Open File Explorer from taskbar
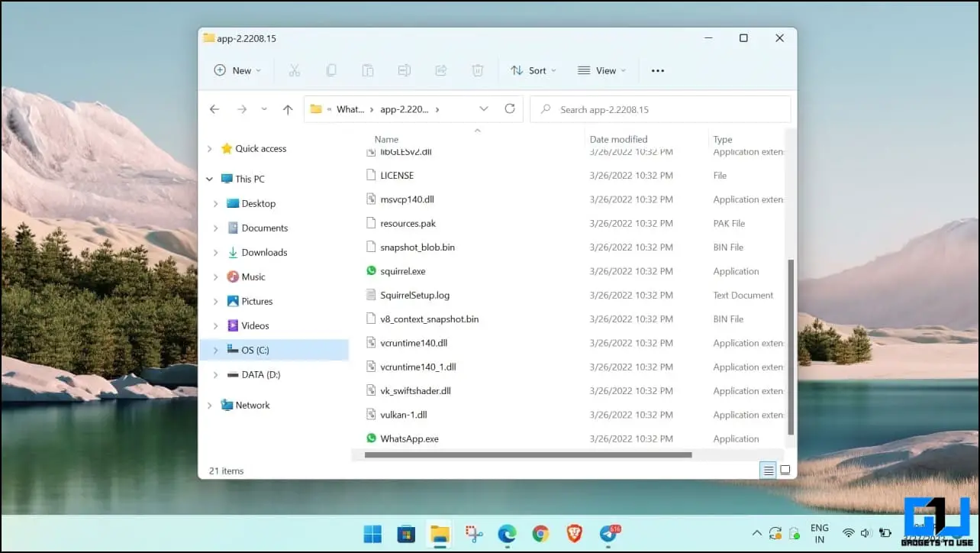 point(440,534)
